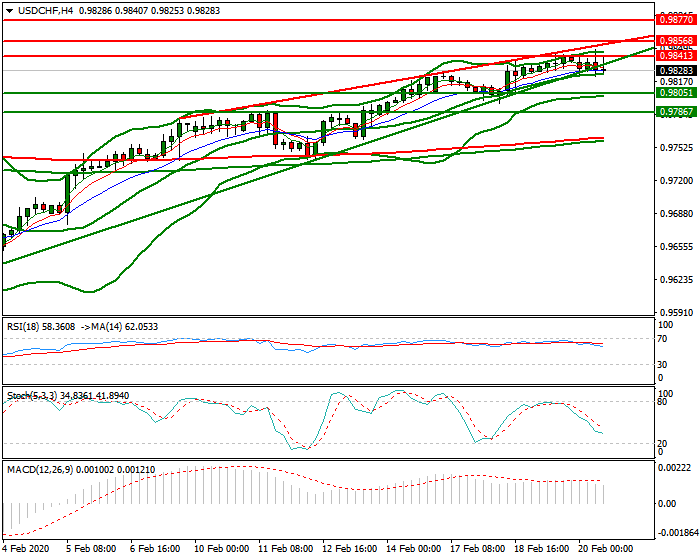Click the 20 Feb 00:00 time label

point(606,549)
